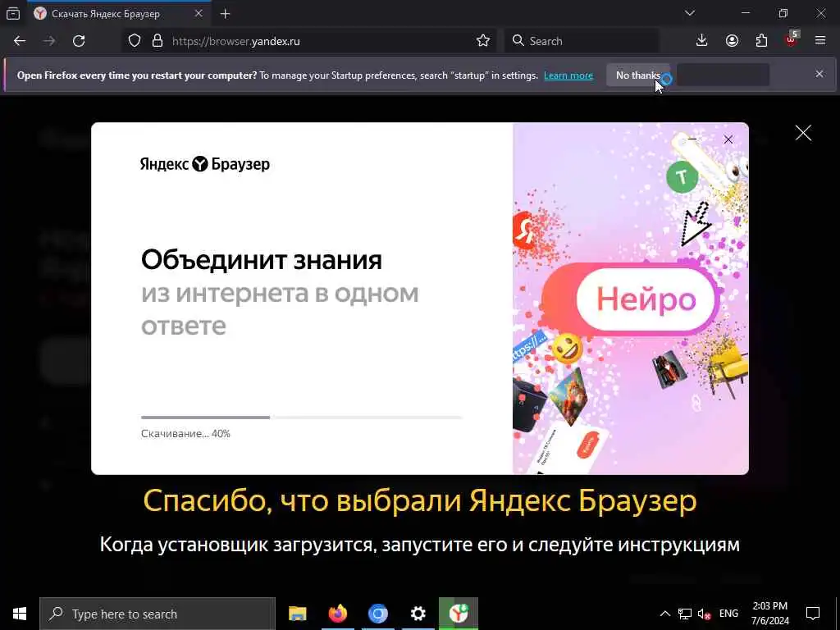This screenshot has width=840, height=630.
Task: Close the Скачать Яндекс Браузер tab
Action: coord(199,13)
